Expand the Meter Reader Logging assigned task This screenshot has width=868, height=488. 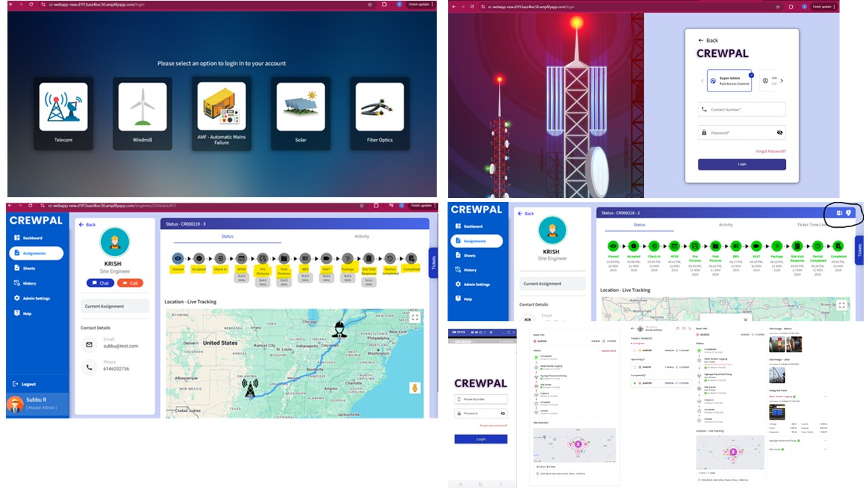point(825,396)
